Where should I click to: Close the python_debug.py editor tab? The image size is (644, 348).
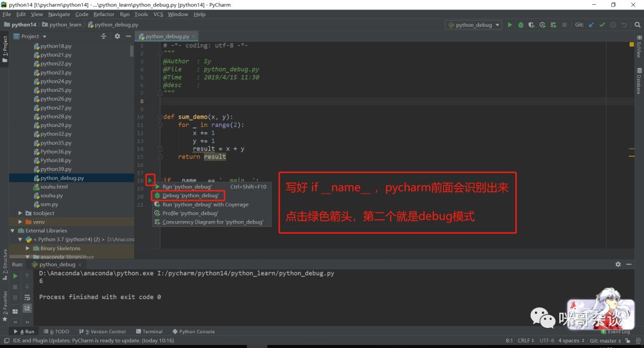[193, 36]
